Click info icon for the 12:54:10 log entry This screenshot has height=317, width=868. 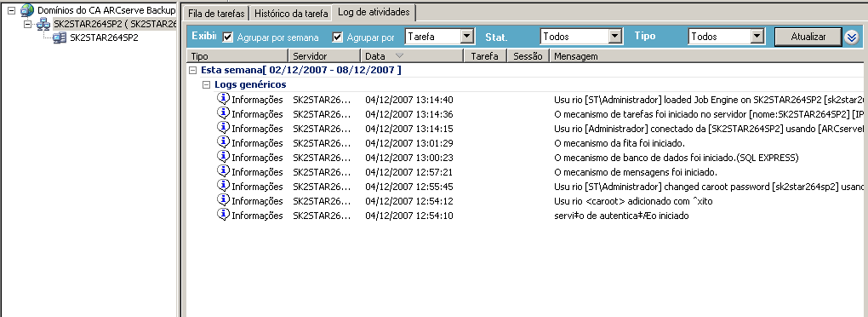(223, 214)
